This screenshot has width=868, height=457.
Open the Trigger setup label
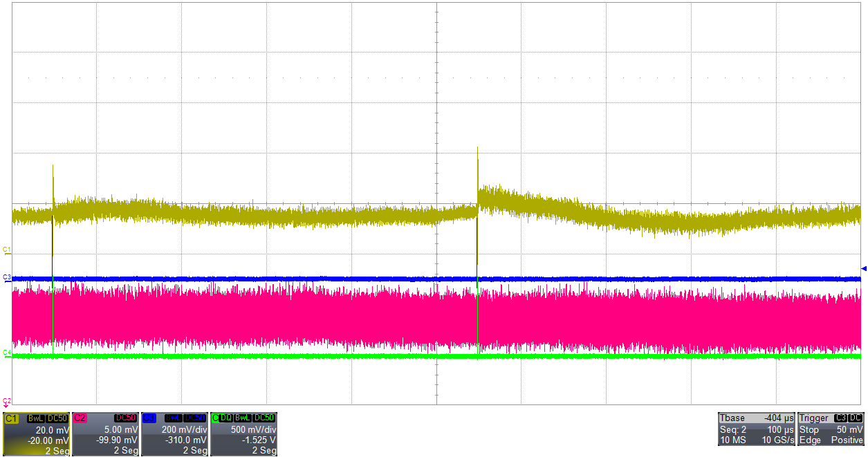coord(814,418)
